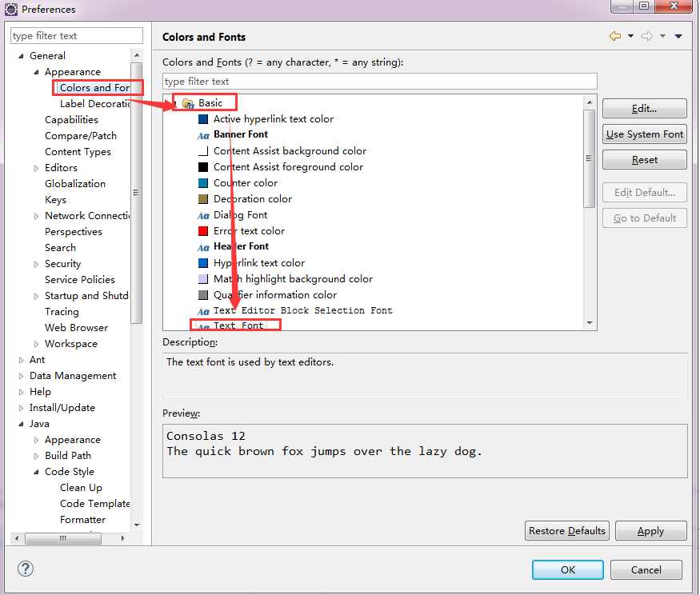Open the Keys preference page

click(55, 199)
